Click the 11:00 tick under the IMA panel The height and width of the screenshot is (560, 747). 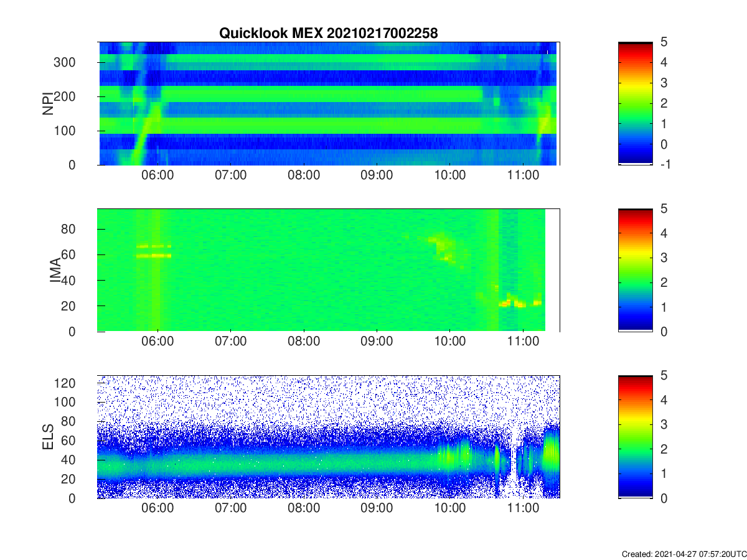pyautogui.click(x=524, y=342)
